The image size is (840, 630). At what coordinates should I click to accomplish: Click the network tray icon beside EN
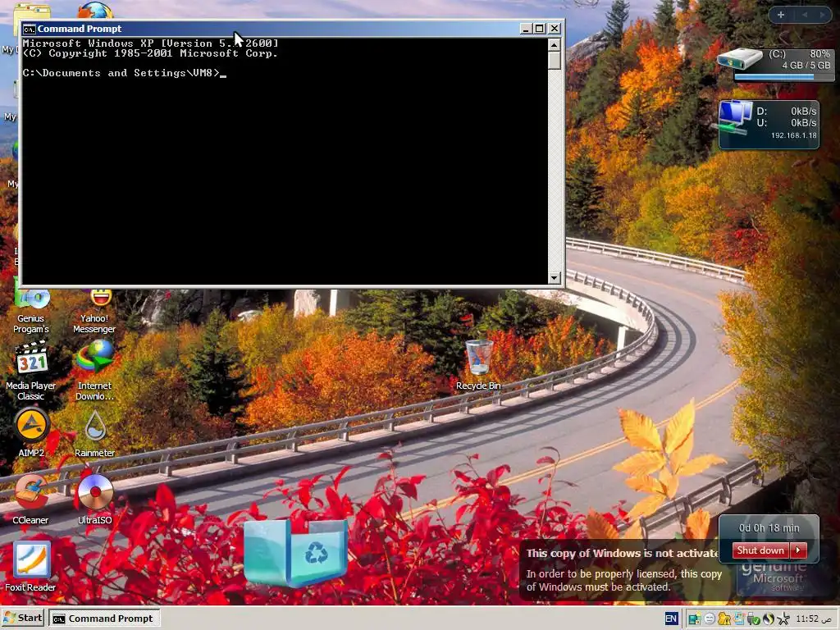pos(694,619)
